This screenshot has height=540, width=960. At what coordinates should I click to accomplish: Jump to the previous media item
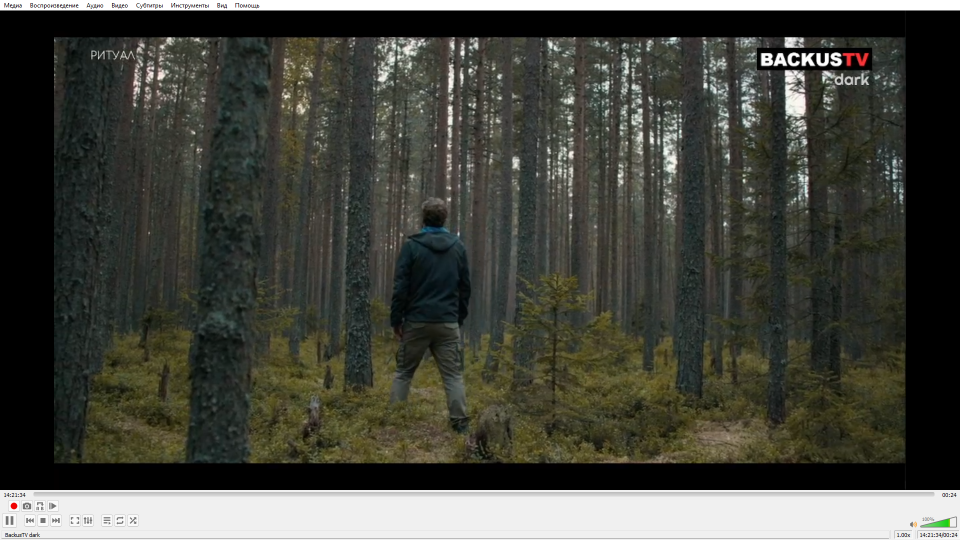(x=29, y=520)
